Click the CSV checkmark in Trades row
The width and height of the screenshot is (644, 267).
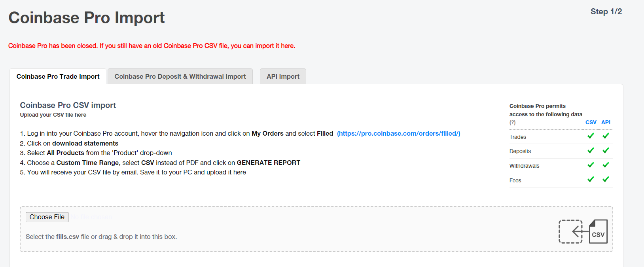[x=591, y=136]
